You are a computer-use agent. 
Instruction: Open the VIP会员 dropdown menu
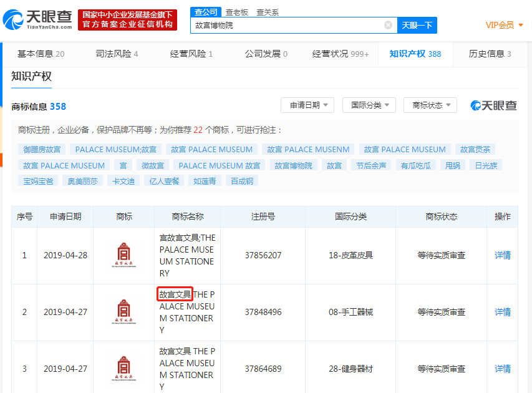click(x=504, y=25)
